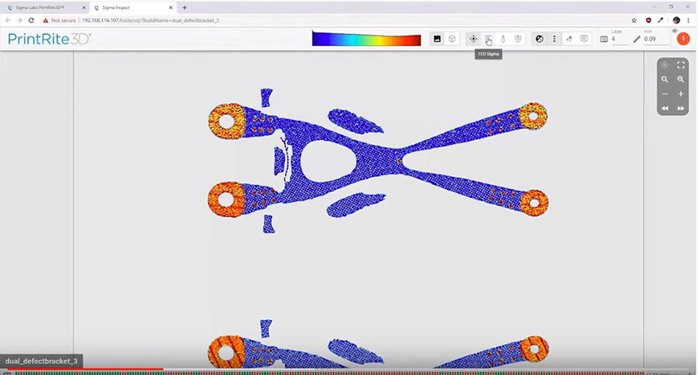Select the TED Sigma metric icon

click(x=488, y=39)
